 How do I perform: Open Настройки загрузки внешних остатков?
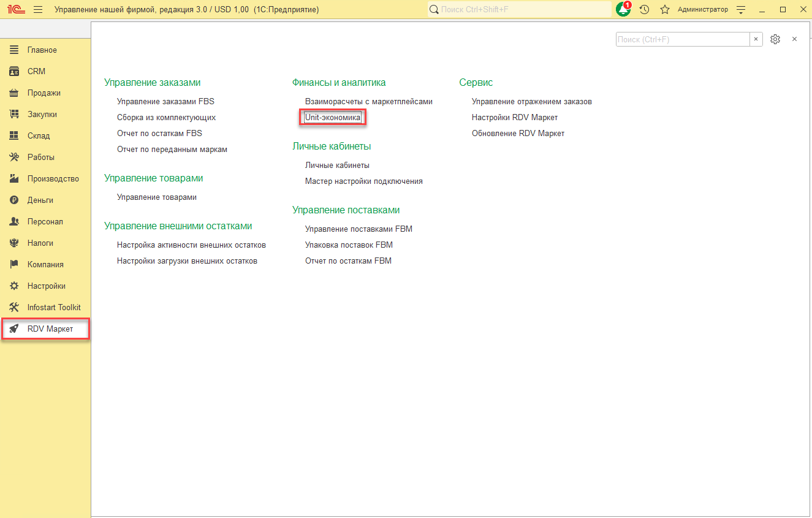coord(187,261)
